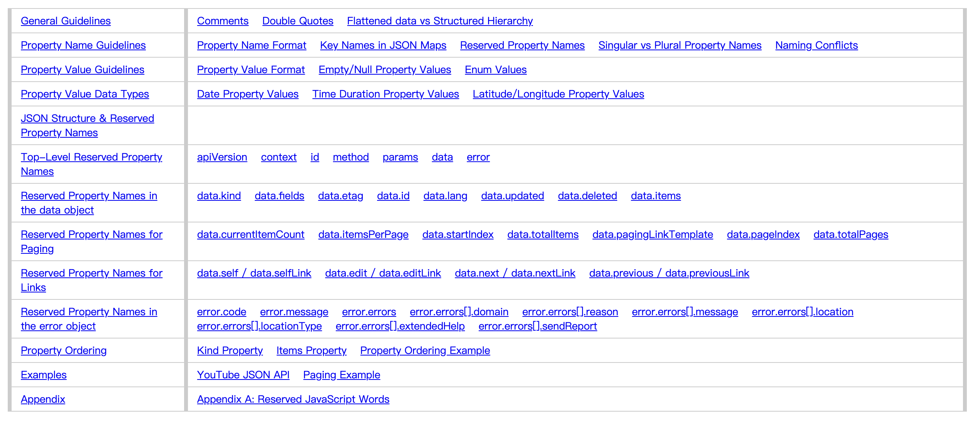Go to error.errors[].extendedHelp

(x=400, y=326)
